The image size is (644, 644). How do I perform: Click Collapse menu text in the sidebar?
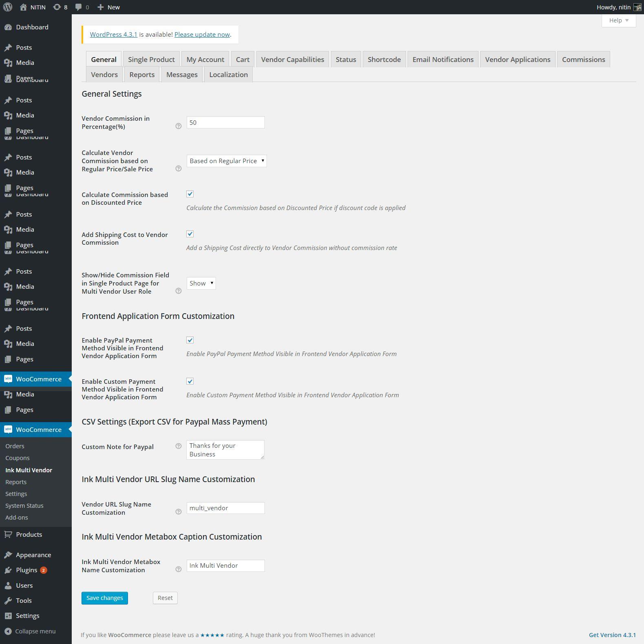tap(35, 631)
